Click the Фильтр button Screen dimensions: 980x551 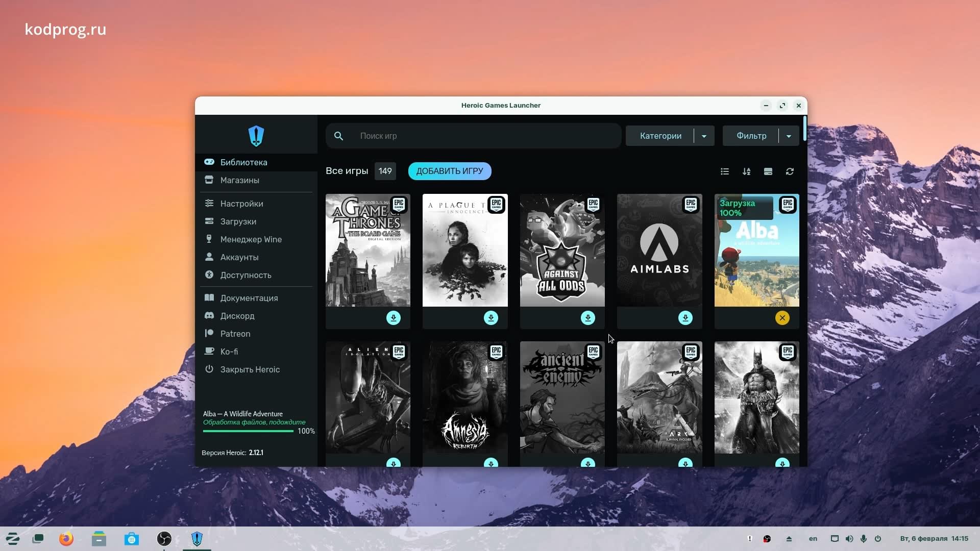point(751,136)
